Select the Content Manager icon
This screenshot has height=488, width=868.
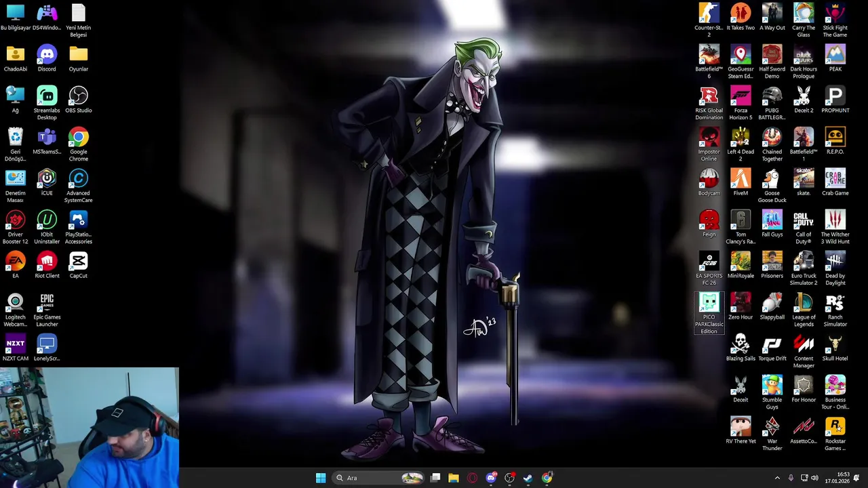pos(804,351)
